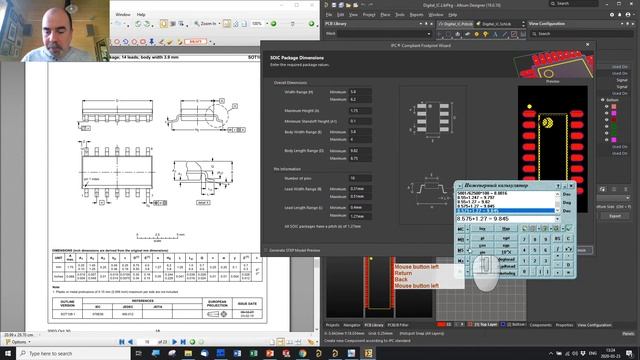
Task: Open the Tools menu in Altium Designer
Action: (x=400, y=15)
